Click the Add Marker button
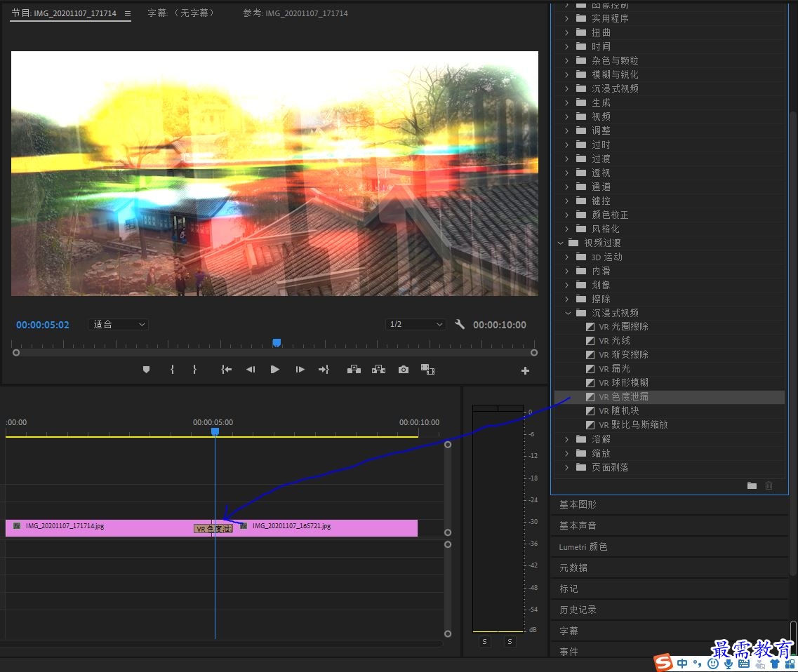This screenshot has height=672, width=798. coord(146,370)
